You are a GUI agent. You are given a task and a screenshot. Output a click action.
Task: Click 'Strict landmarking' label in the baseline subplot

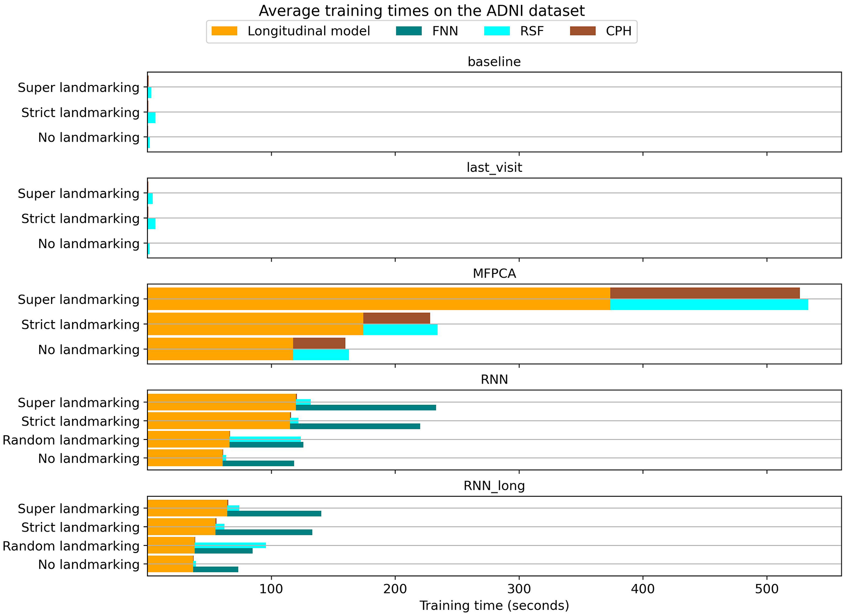pyautogui.click(x=80, y=113)
